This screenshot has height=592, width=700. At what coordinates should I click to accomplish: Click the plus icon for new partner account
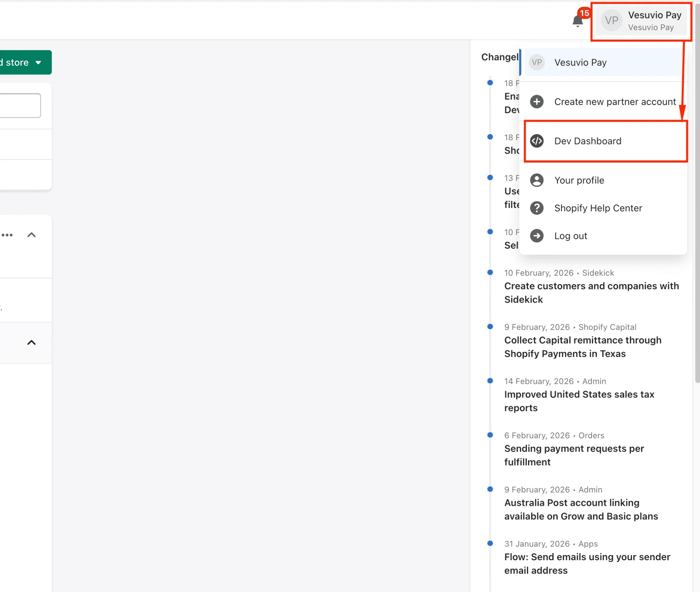[x=536, y=102]
